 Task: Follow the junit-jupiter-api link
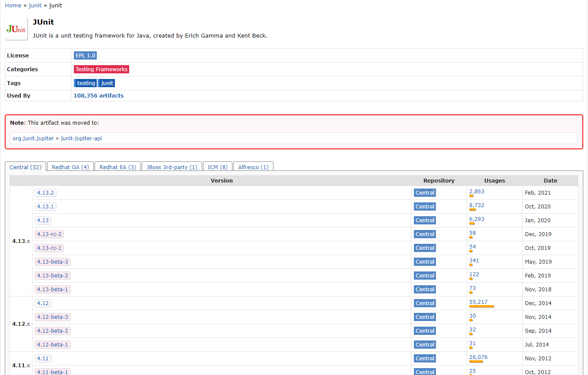[x=81, y=139]
